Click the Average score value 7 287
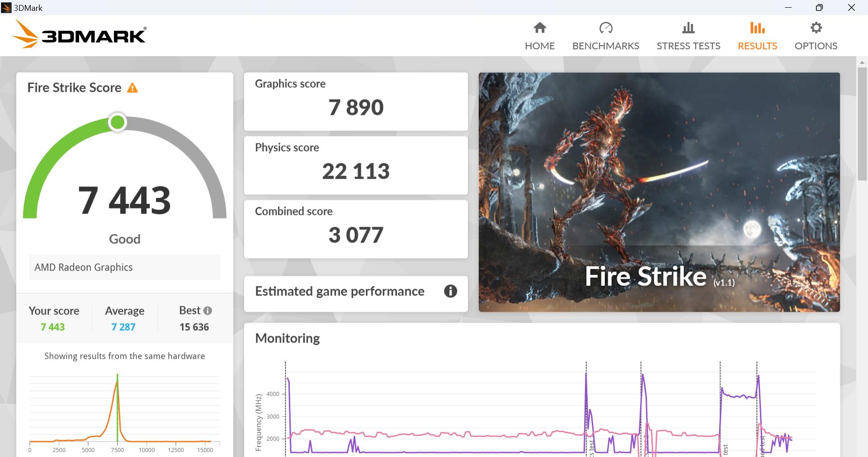The width and height of the screenshot is (868, 457). tap(123, 327)
